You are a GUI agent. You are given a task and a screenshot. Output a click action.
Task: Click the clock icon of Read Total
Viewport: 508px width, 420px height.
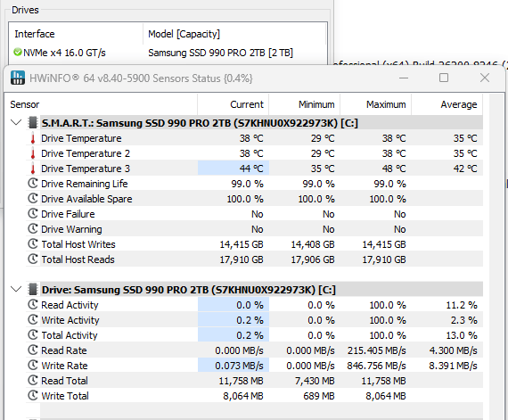(33, 380)
